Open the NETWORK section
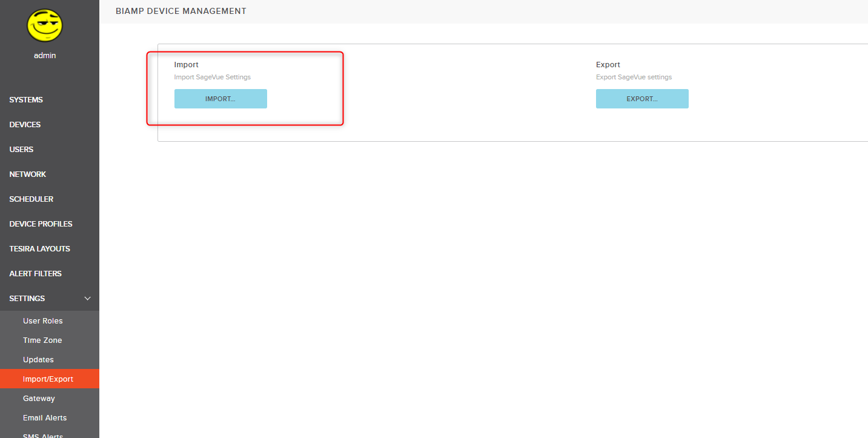Image resolution: width=868 pixels, height=438 pixels. [27, 174]
